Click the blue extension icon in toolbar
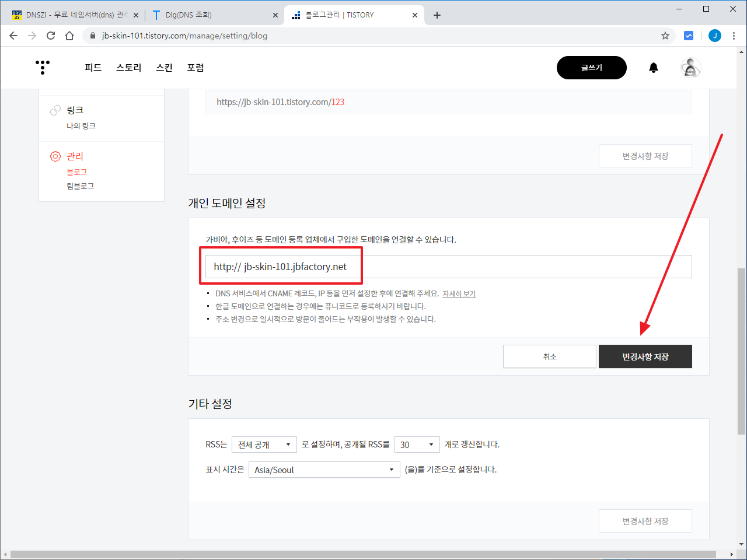 tap(689, 36)
